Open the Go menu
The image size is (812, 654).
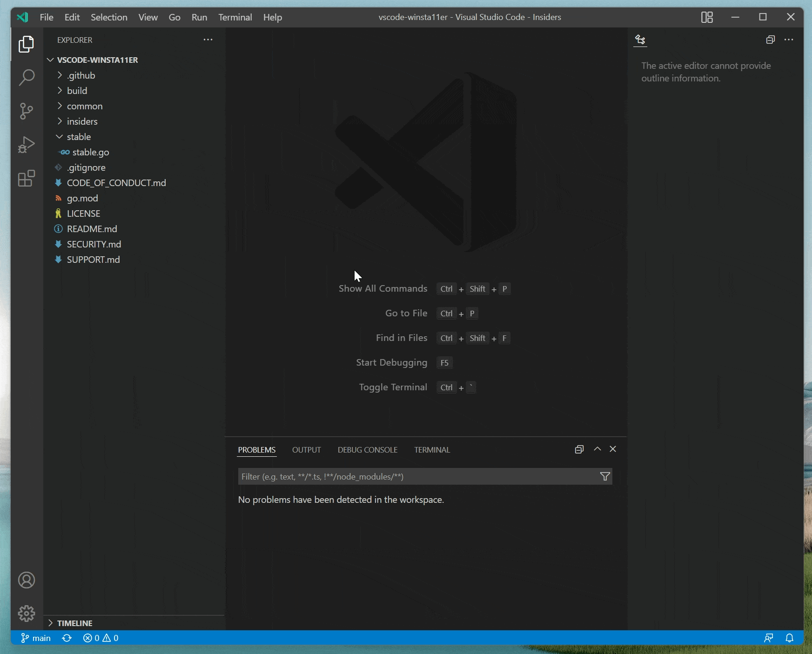(174, 17)
